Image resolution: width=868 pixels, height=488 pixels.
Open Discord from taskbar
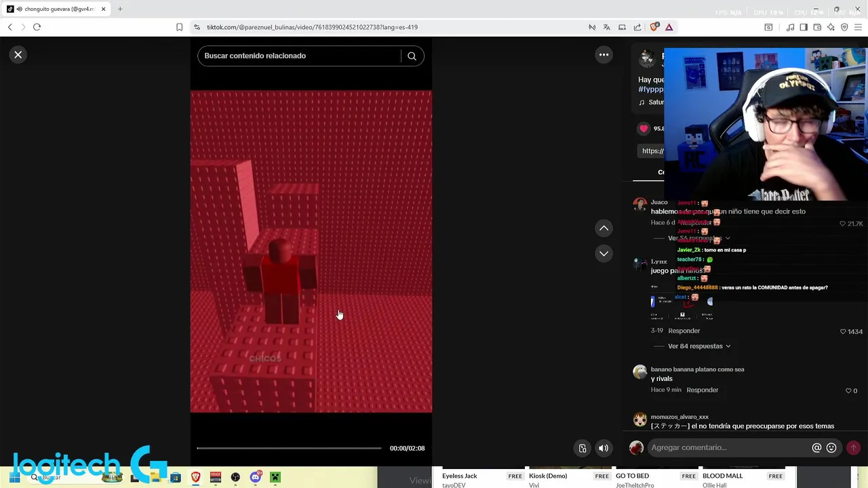click(256, 478)
